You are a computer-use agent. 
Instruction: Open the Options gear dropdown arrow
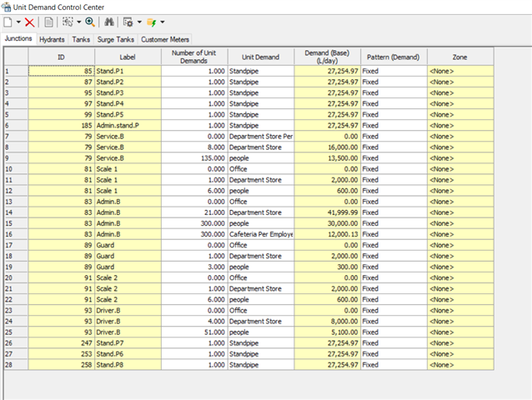139,22
